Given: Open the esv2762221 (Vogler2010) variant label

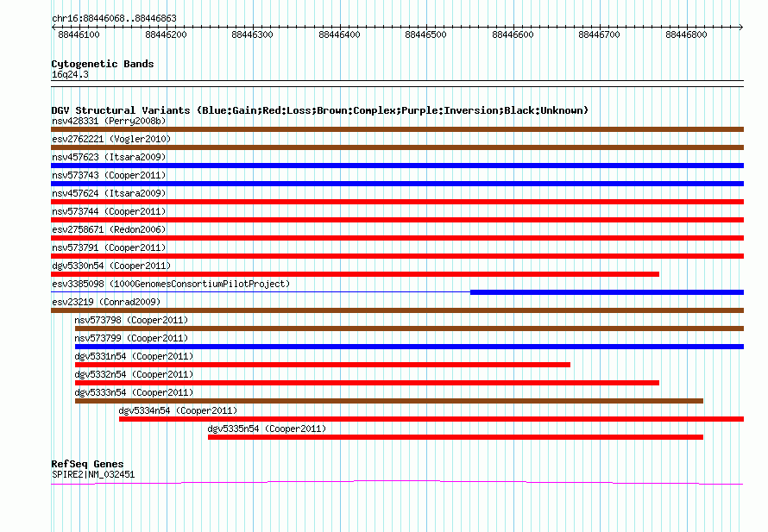Looking at the screenshot, I should click(111, 139).
